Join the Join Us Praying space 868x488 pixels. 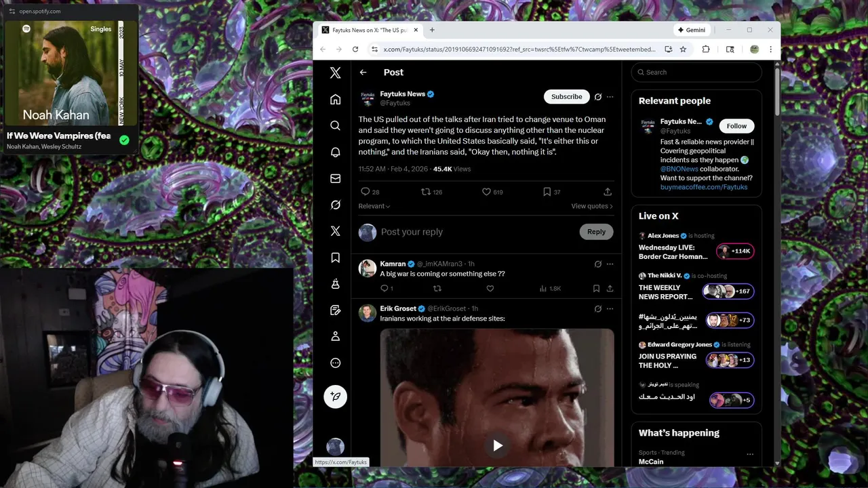(730, 360)
